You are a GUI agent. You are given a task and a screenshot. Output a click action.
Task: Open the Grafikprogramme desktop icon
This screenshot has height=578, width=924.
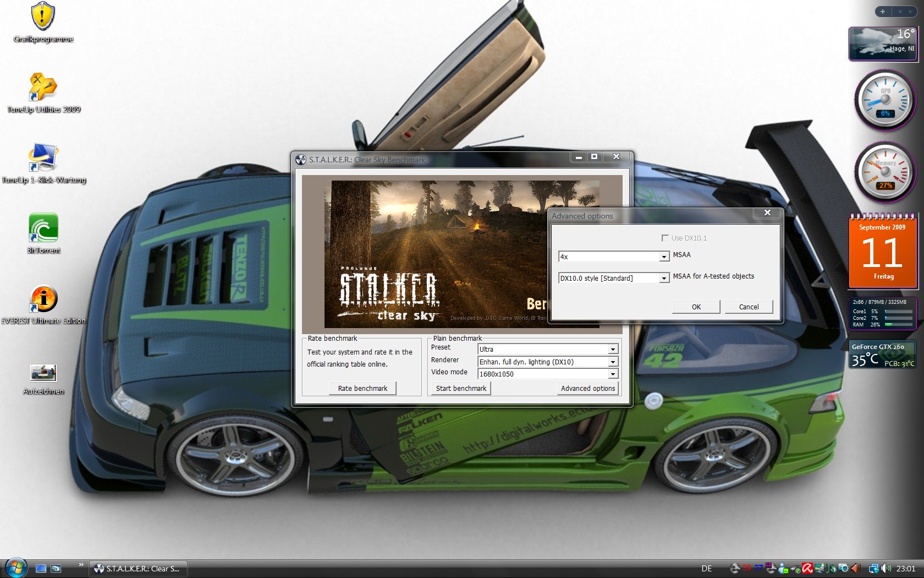pyautogui.click(x=43, y=23)
